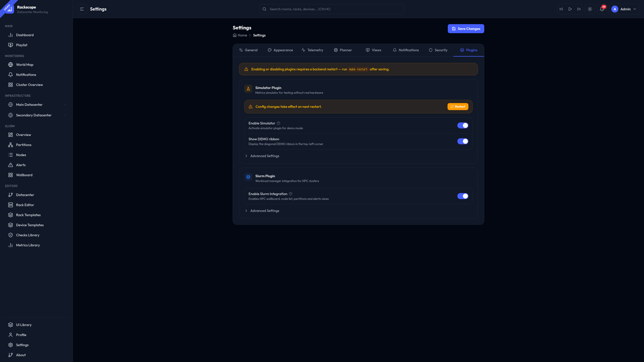
Task: Click the Save Changes button
Action: (466, 28)
